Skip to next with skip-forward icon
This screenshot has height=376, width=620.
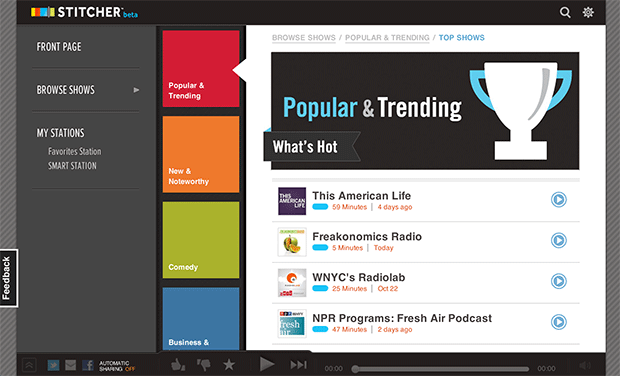298,365
